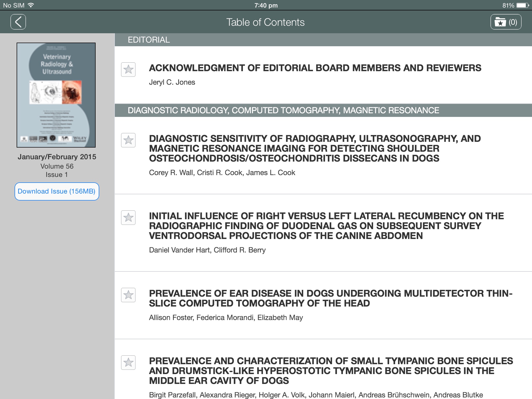
Task: Favorite the shoulder osteochondrosis article star
Action: [128, 140]
